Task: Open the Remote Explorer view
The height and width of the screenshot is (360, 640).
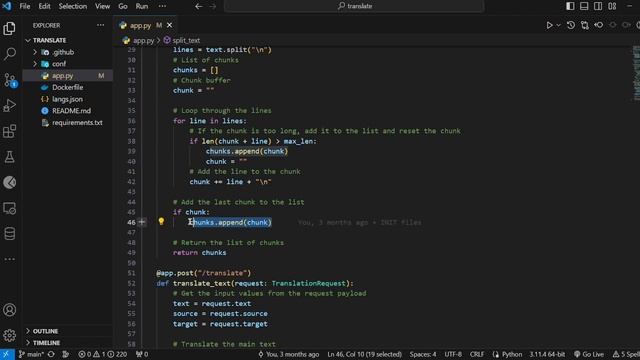Action: (x=9, y=208)
